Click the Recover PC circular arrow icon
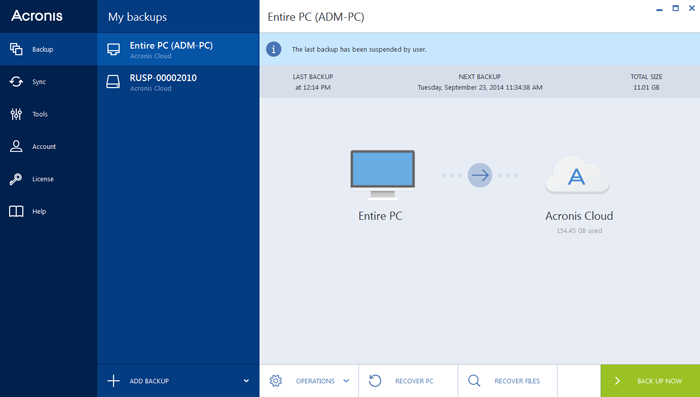 [375, 381]
